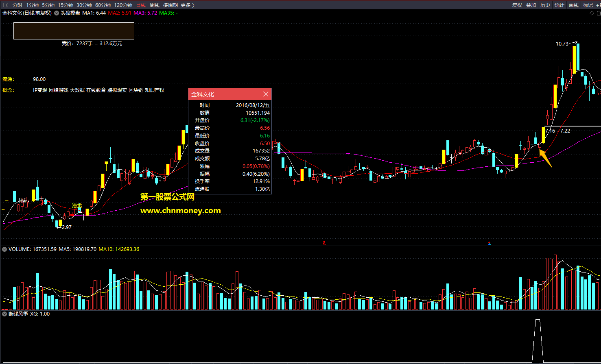Click the XG signal spike in 断线风筝 panel
601x364 pixels.
click(538, 341)
